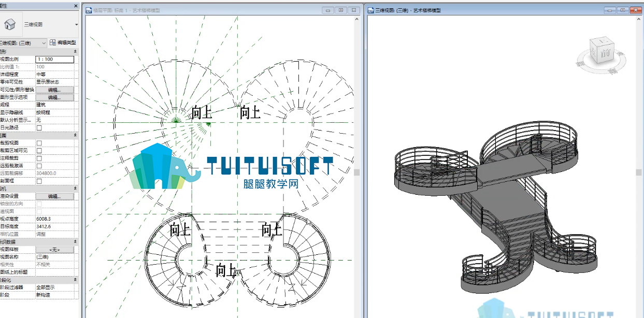Open the 三维视图 type selector dropdown
The image size is (644, 318).
pos(76,24)
